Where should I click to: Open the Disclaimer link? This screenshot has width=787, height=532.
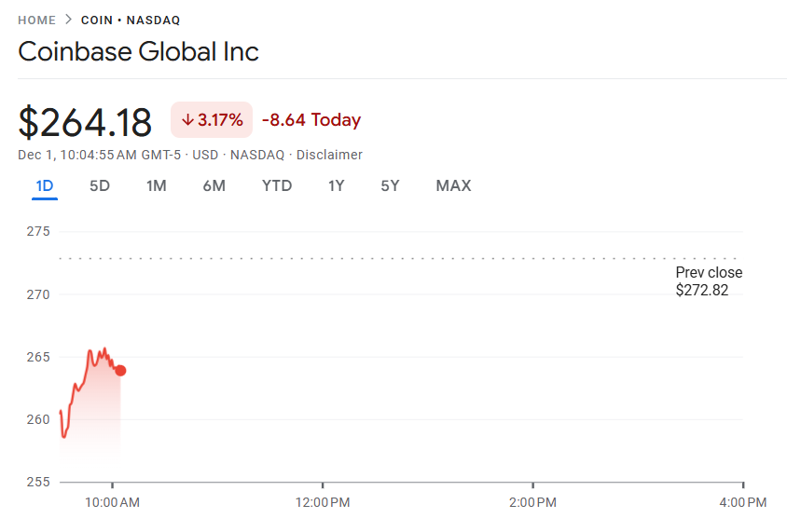[329, 155]
